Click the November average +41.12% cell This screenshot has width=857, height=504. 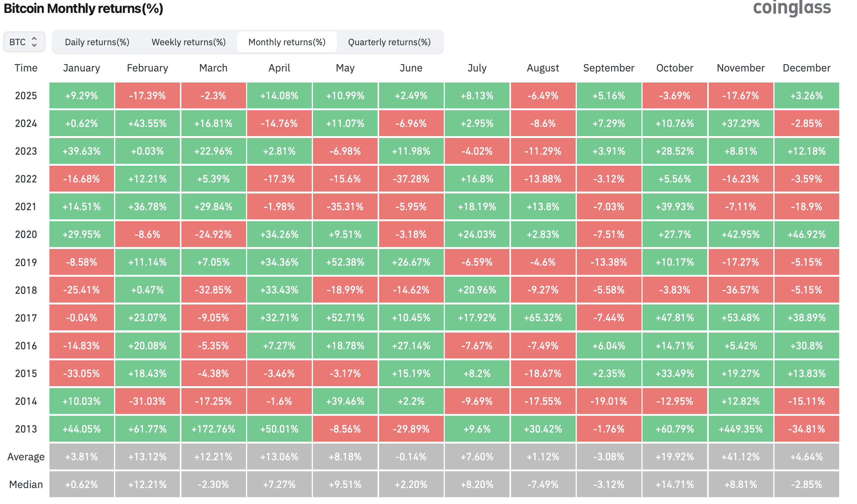[x=741, y=457]
